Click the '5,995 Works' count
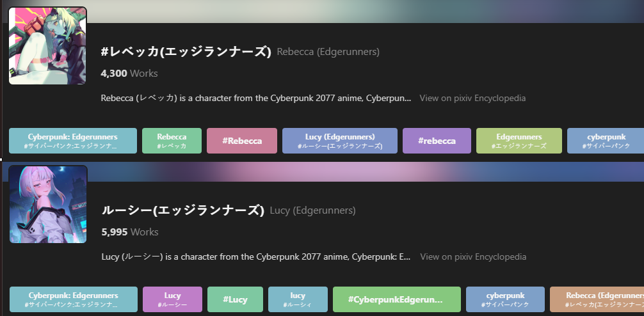The width and height of the screenshot is (644, 316). click(x=130, y=232)
